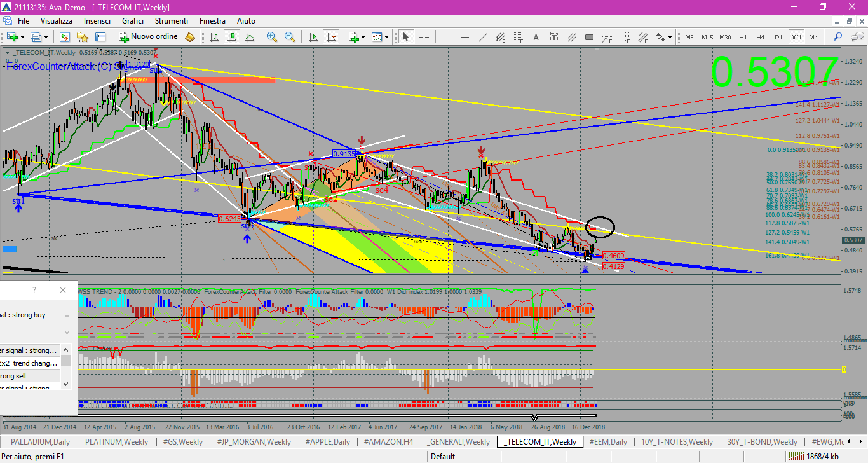
Task: Switch to the 10Y_T-NOTES,Weekly chart tab
Action: pos(677,441)
